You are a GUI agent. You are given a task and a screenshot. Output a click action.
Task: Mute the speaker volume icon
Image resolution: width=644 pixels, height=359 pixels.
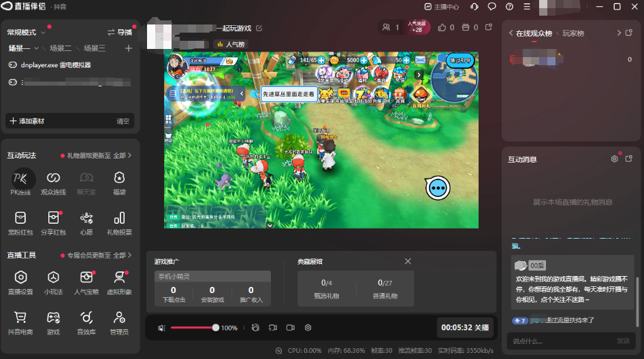pyautogui.click(x=162, y=328)
